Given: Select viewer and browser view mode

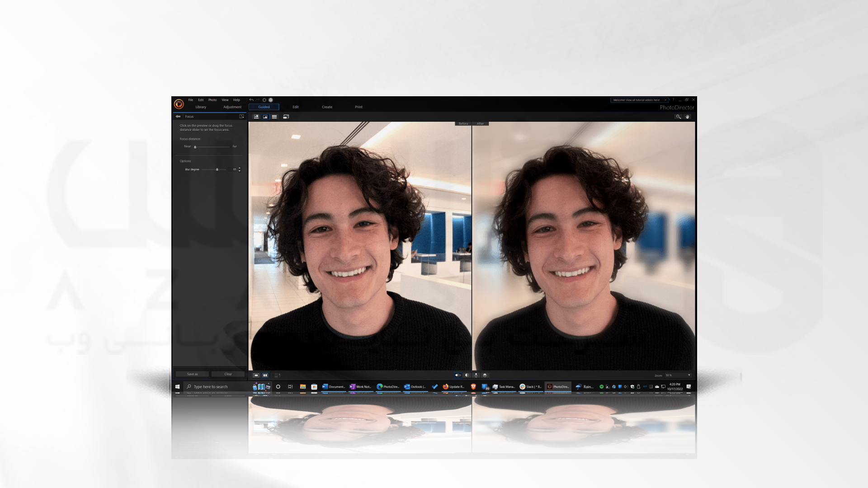Looking at the screenshot, I should pos(256,117).
